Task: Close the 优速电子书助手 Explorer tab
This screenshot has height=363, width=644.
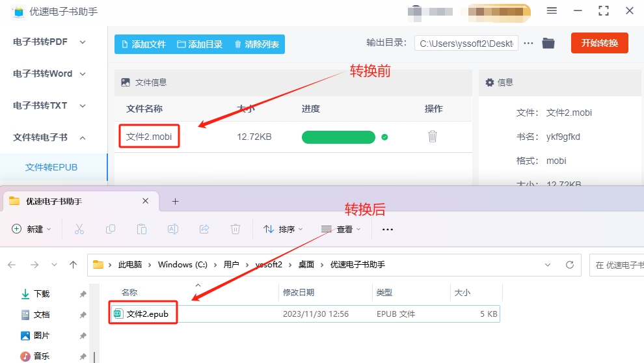Action: [x=146, y=201]
